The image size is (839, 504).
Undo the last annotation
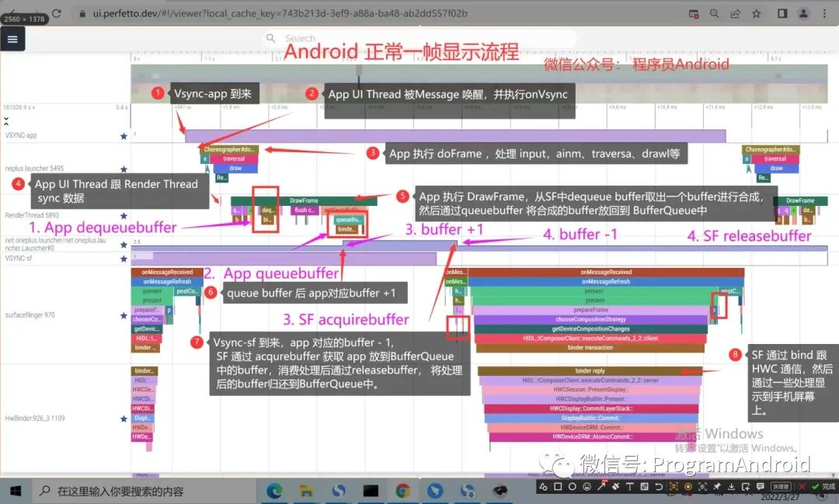pyautogui.click(x=659, y=487)
